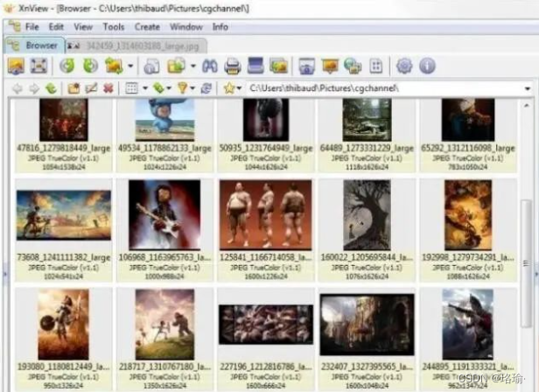
Task: Click the Open file toolbar icon
Action: [x=16, y=66]
